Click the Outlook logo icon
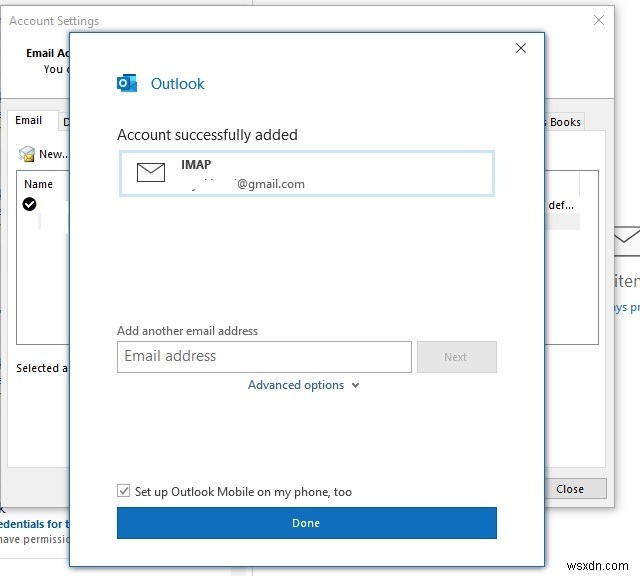 127,83
